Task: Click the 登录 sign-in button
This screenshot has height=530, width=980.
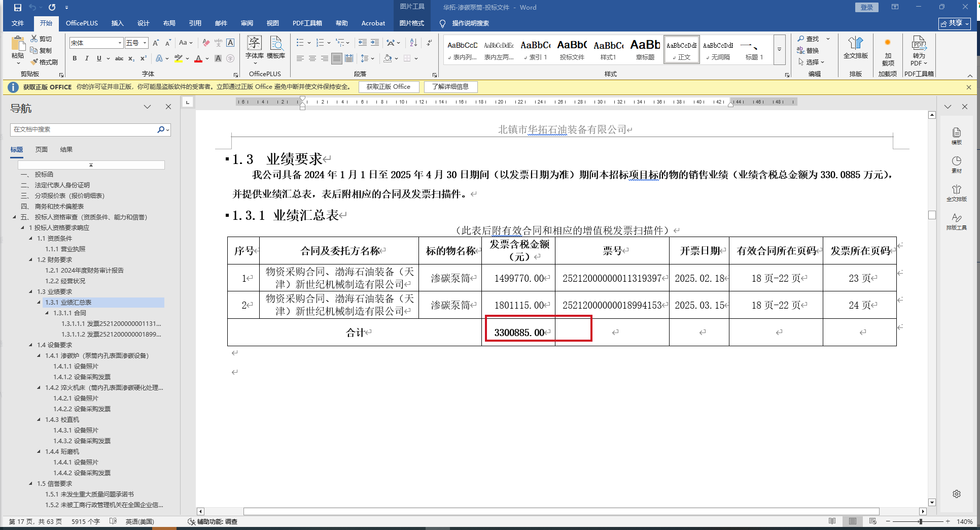Action: point(867,7)
